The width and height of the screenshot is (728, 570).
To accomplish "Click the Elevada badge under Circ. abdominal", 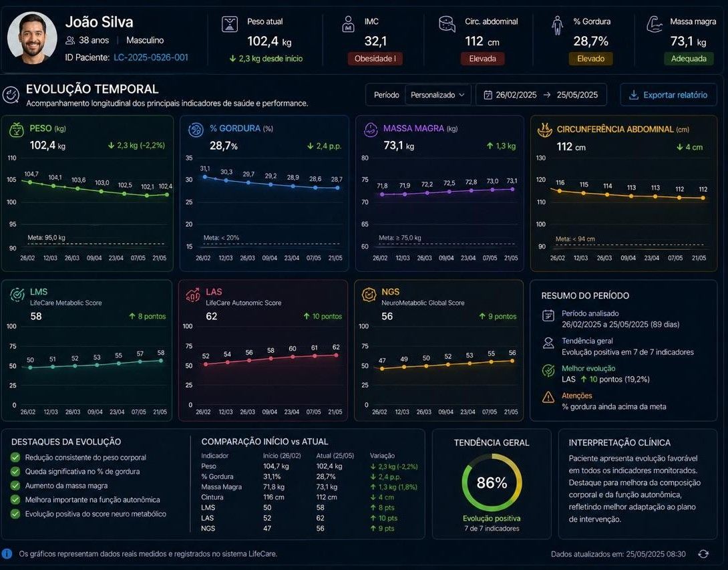I will tap(482, 59).
